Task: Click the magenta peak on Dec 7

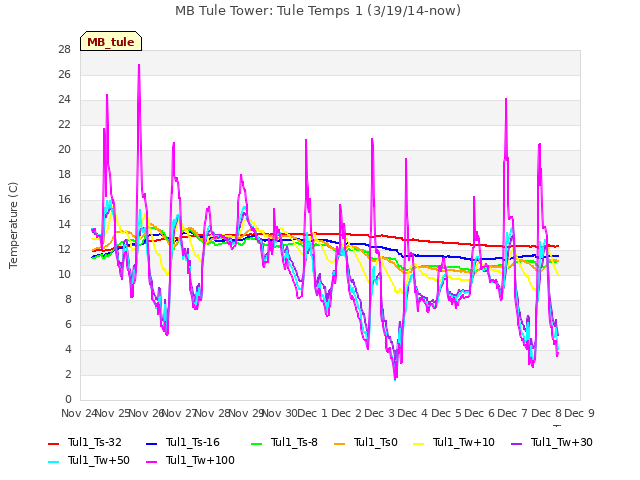Action: 506,99
